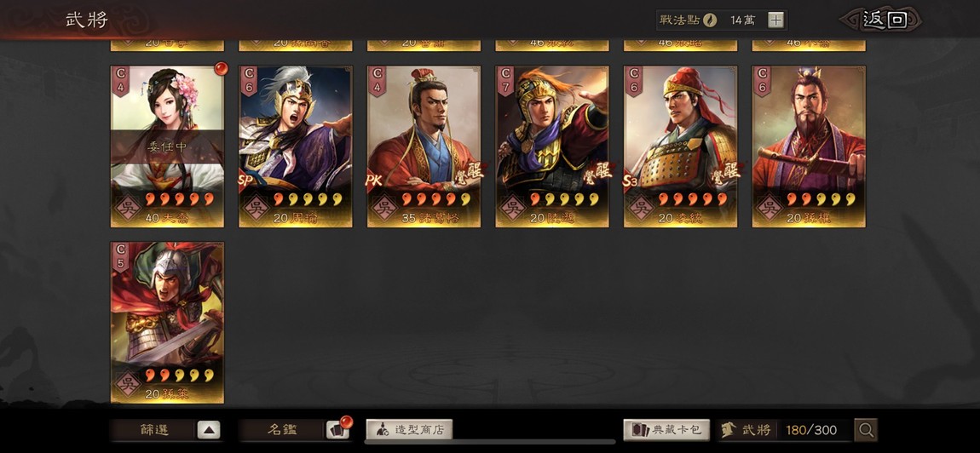Open the 名鑑 catalog
The height and width of the screenshot is (453, 980).
[x=283, y=430]
